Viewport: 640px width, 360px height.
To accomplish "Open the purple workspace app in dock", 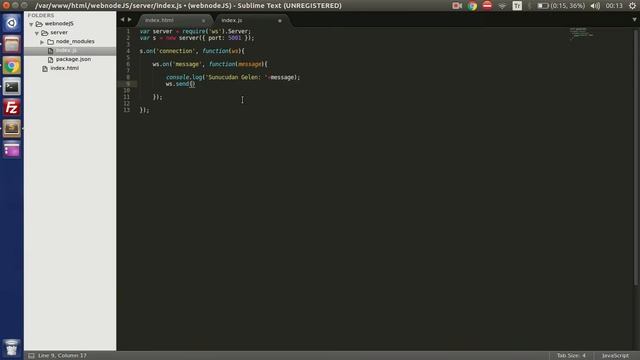I will pos(11,150).
